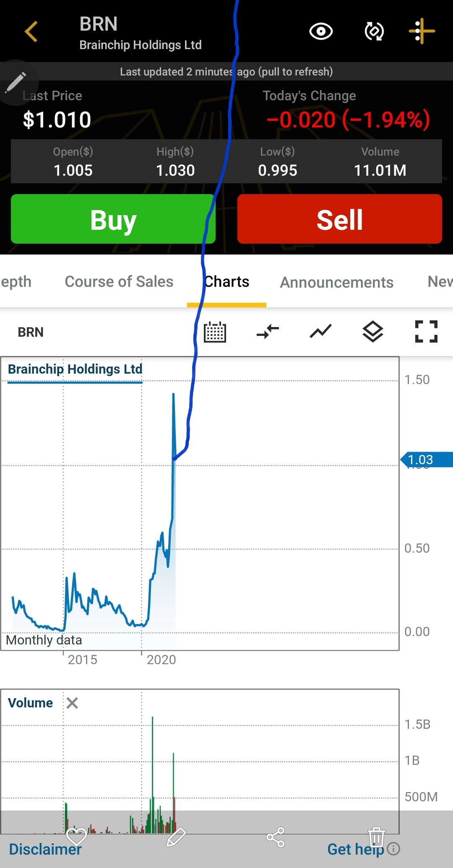Viewport: 453px width, 868px height.
Task: Open the Disclaimer link
Action: 45,849
